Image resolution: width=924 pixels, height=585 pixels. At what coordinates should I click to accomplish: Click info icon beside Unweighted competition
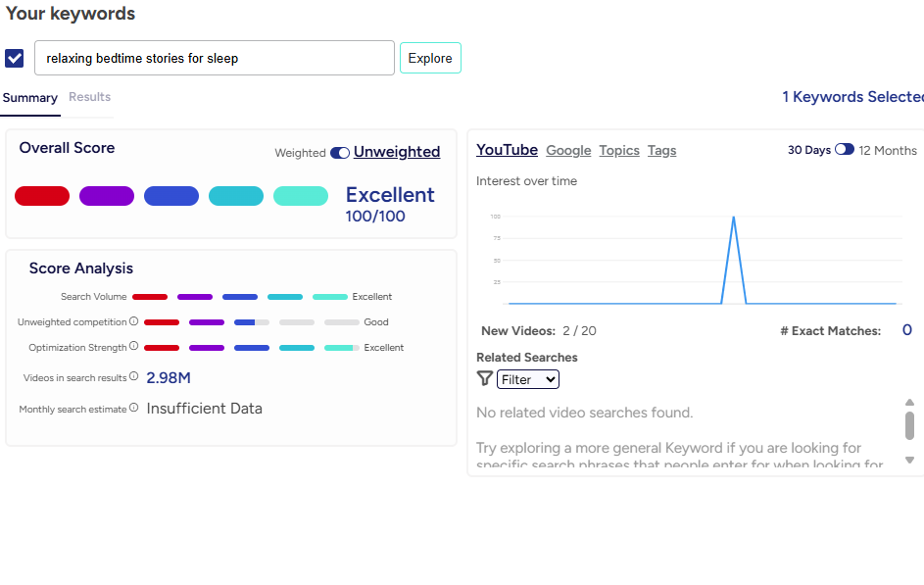coord(134,321)
